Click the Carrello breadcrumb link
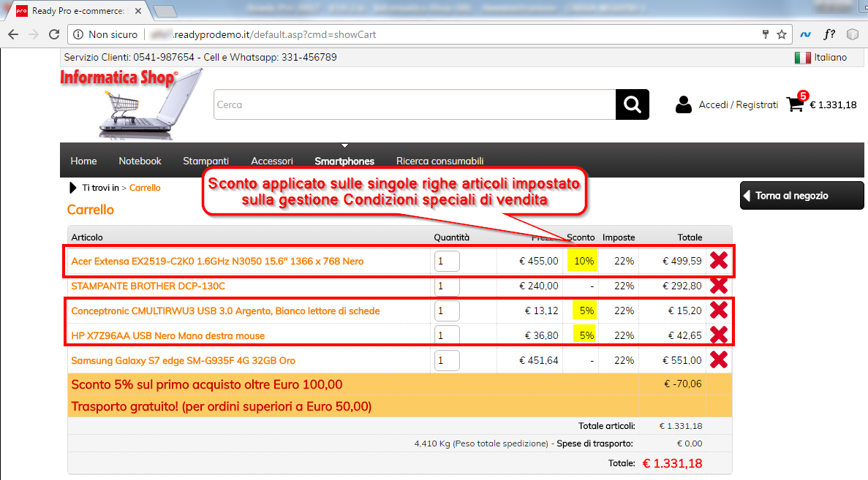Screen dimensions: 868x480 pos(145,188)
